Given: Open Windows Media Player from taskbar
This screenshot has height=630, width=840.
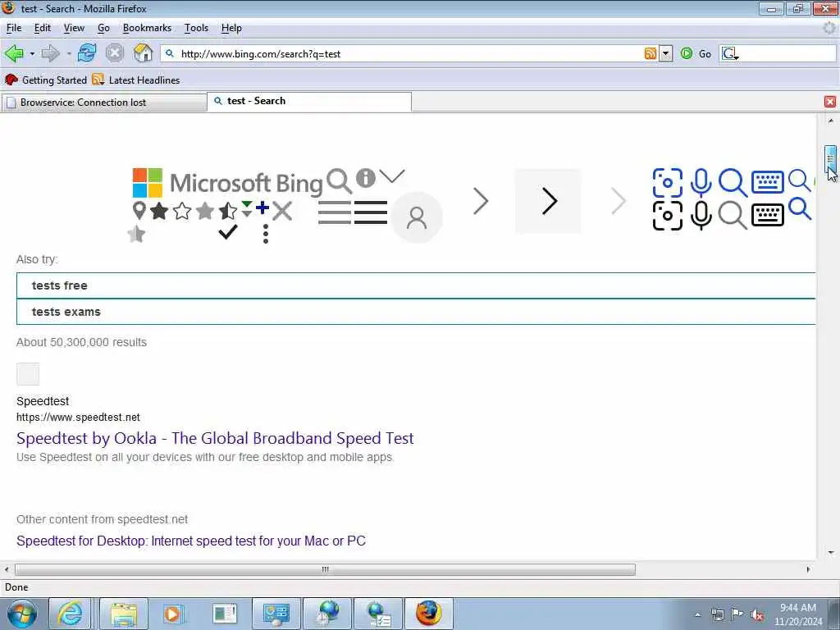Looking at the screenshot, I should tap(173, 614).
